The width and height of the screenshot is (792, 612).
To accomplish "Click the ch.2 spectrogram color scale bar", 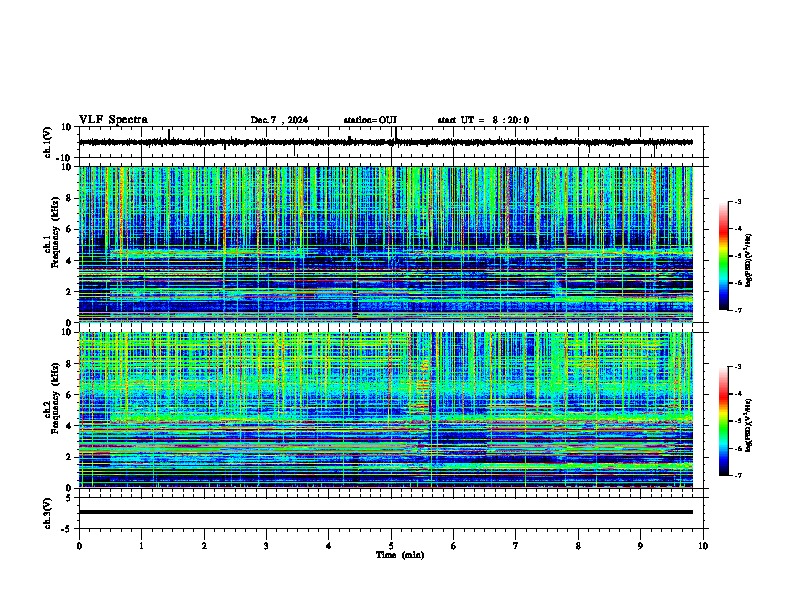I will click(x=723, y=421).
